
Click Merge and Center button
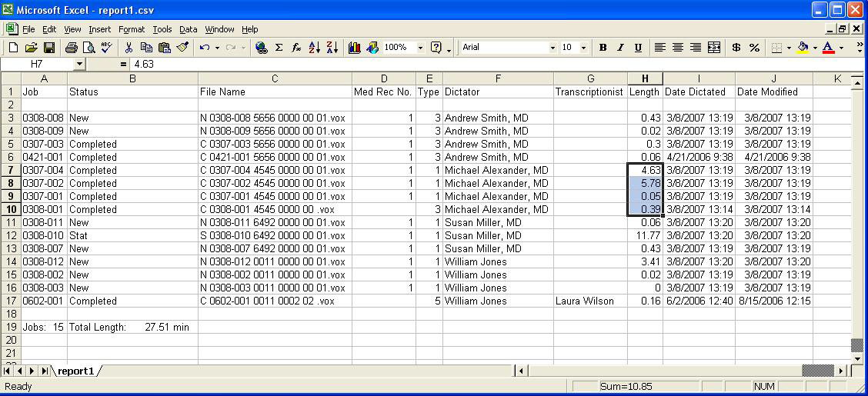(x=713, y=48)
